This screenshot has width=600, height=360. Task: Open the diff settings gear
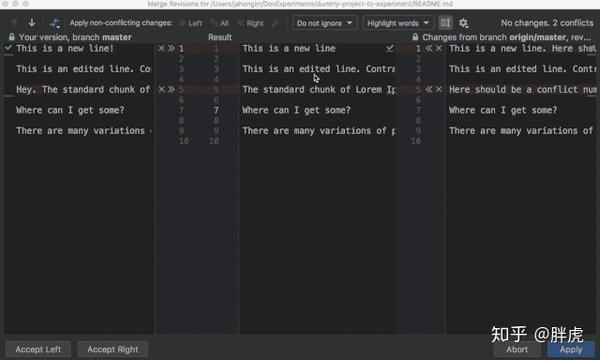tap(463, 23)
